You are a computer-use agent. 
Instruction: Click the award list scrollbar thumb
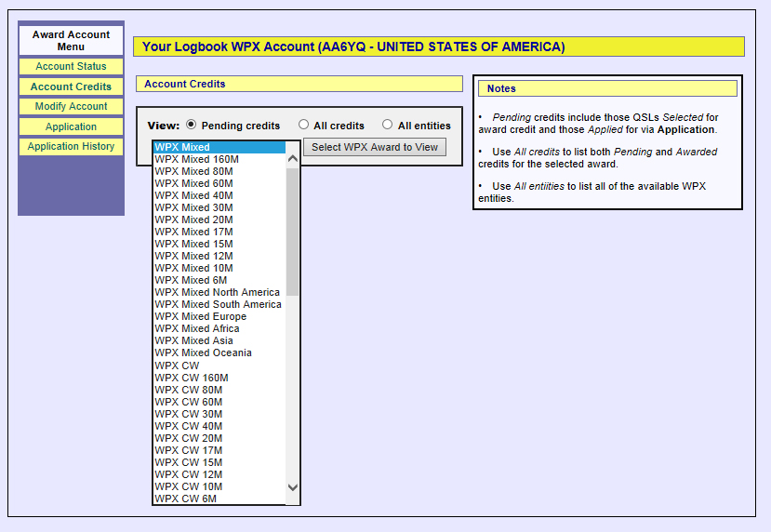click(x=293, y=231)
